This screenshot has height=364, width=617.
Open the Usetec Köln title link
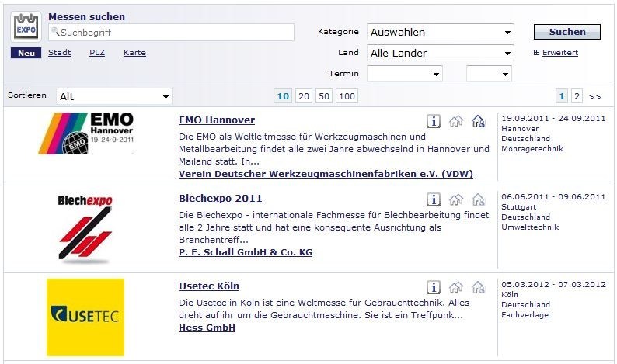point(209,286)
